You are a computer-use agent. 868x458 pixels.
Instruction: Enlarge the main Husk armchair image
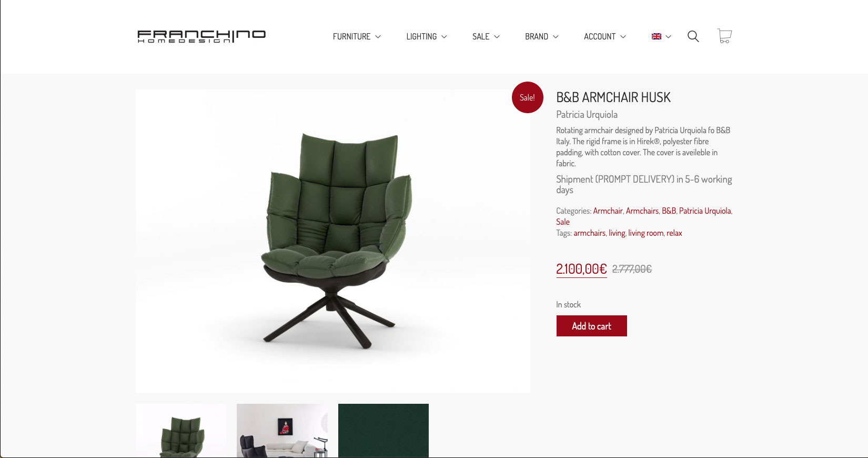333,241
